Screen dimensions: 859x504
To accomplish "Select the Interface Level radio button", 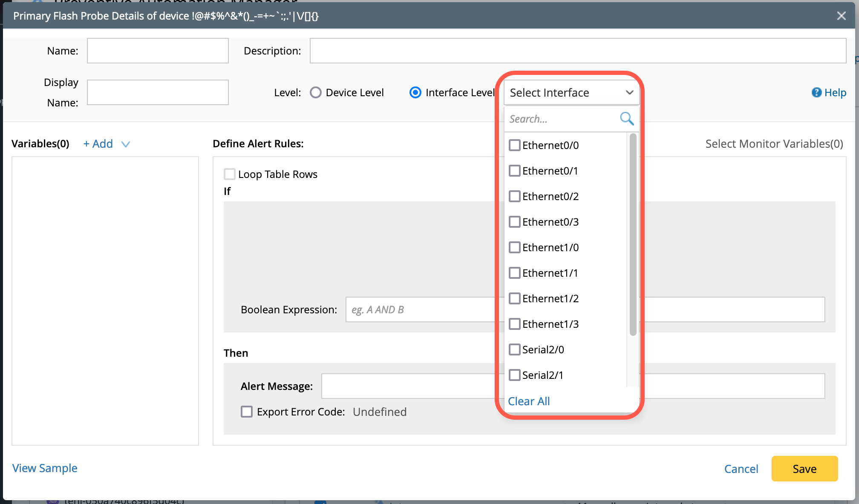I will [x=415, y=92].
